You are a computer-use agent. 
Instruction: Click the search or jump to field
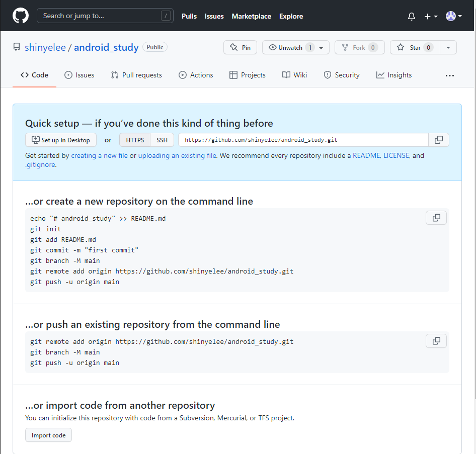[x=105, y=16]
